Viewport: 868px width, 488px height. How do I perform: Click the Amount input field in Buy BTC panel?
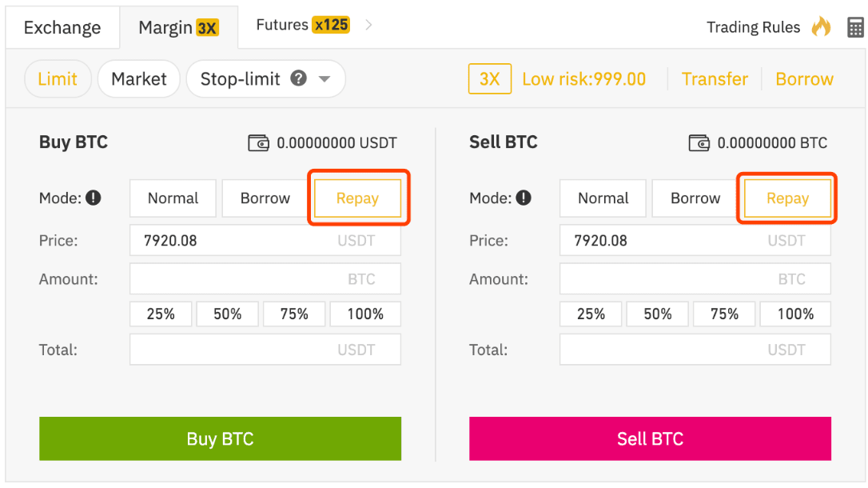(x=265, y=278)
